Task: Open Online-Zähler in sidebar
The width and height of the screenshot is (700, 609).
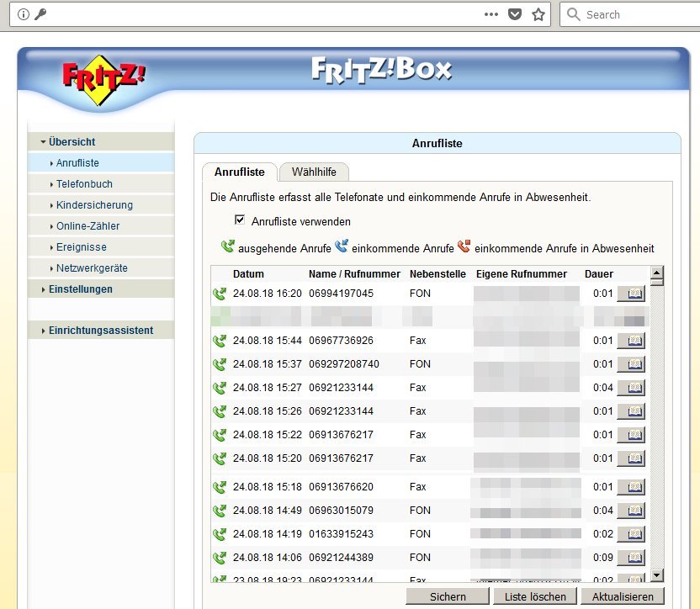Action: (x=101, y=226)
